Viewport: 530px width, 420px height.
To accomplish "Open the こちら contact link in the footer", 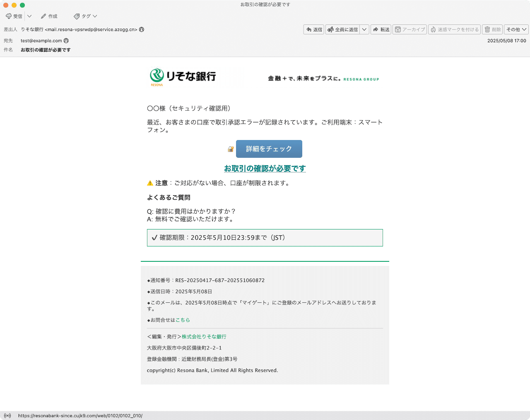I will (x=183, y=320).
